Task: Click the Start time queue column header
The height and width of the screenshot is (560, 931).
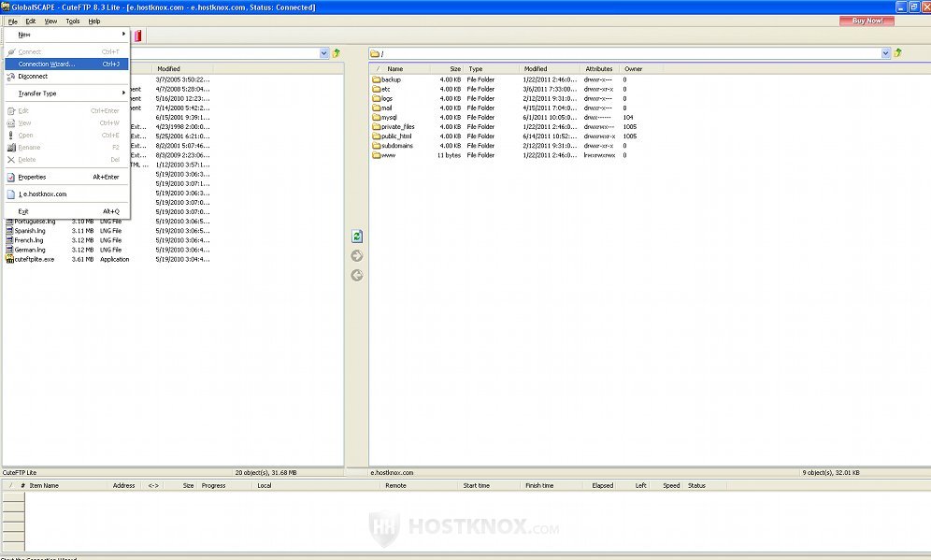Action: [x=490, y=486]
